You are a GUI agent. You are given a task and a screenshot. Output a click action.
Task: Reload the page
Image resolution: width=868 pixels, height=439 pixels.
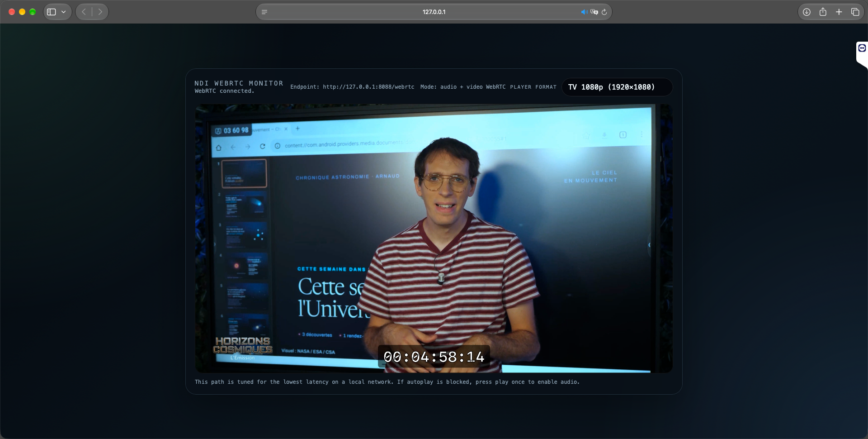[604, 12]
